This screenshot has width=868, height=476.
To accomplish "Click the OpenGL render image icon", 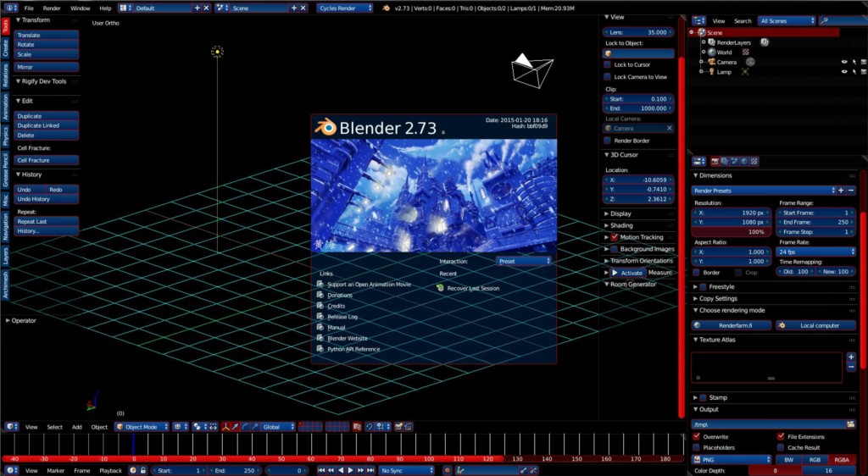I will coord(398,427).
